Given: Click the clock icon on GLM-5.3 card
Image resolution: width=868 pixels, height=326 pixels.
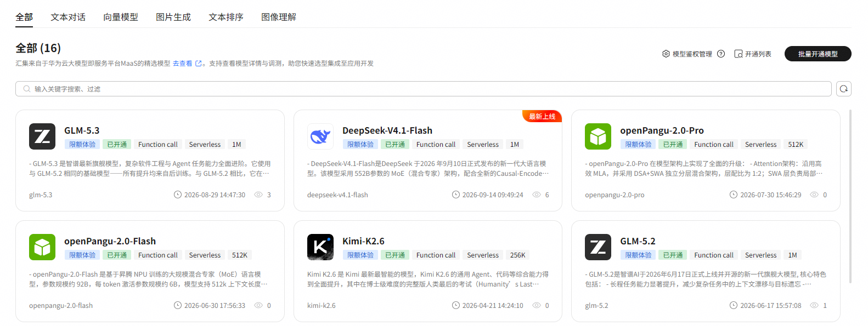Looking at the screenshot, I should coord(178,195).
